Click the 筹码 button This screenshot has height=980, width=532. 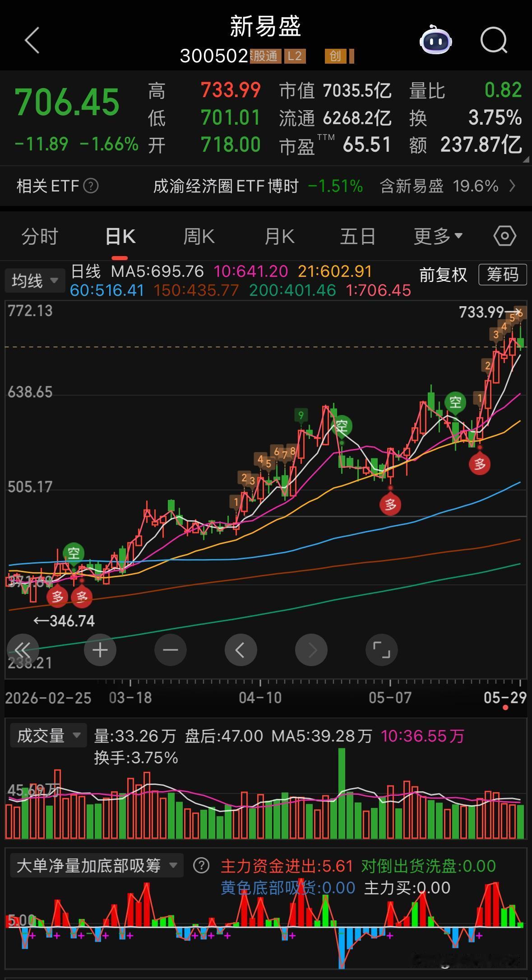point(502,275)
